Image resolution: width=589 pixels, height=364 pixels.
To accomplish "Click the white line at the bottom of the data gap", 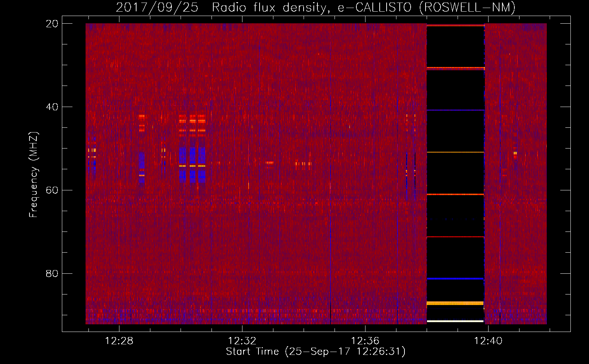I will click(x=455, y=321).
